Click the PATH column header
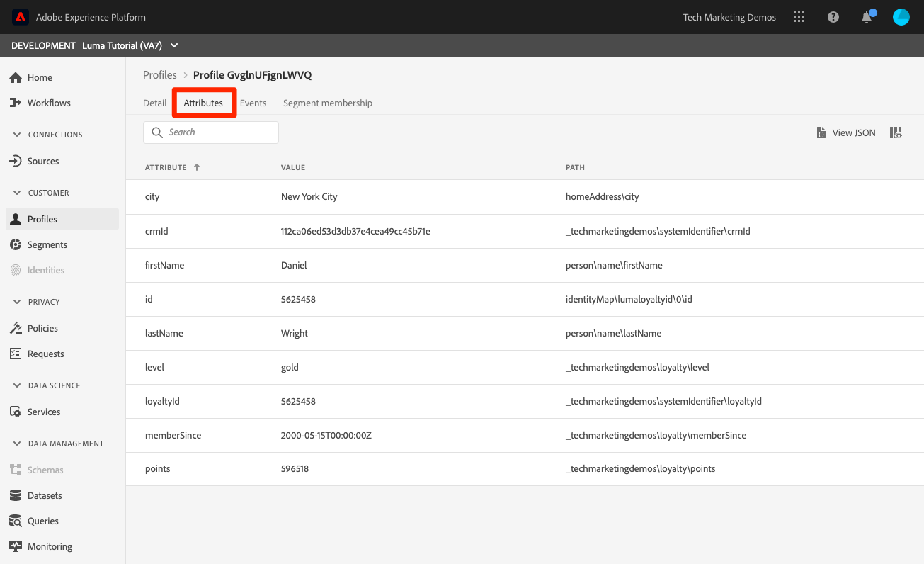 (575, 168)
